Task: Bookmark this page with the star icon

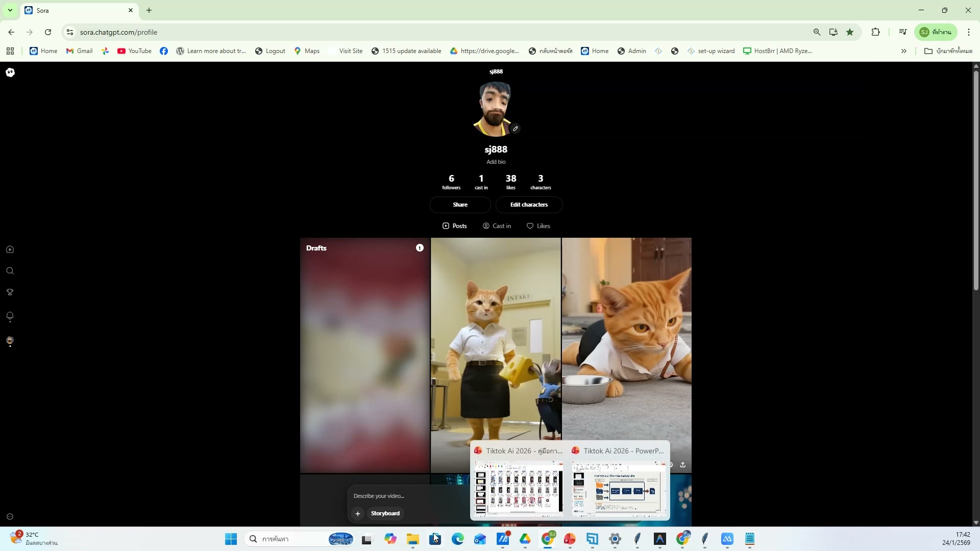Action: [x=850, y=32]
